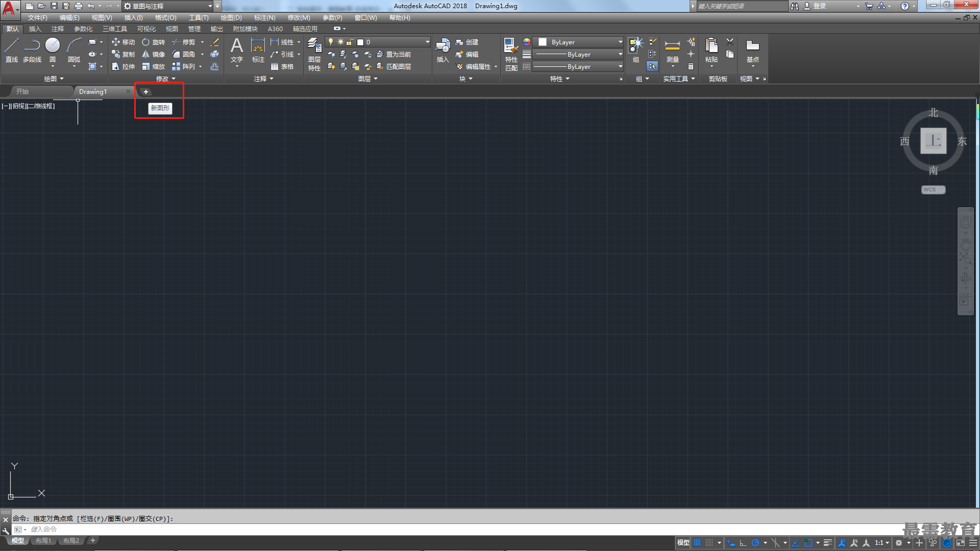Toggle 2D object snap in status bar
The height and width of the screenshot is (551, 980).
808,543
